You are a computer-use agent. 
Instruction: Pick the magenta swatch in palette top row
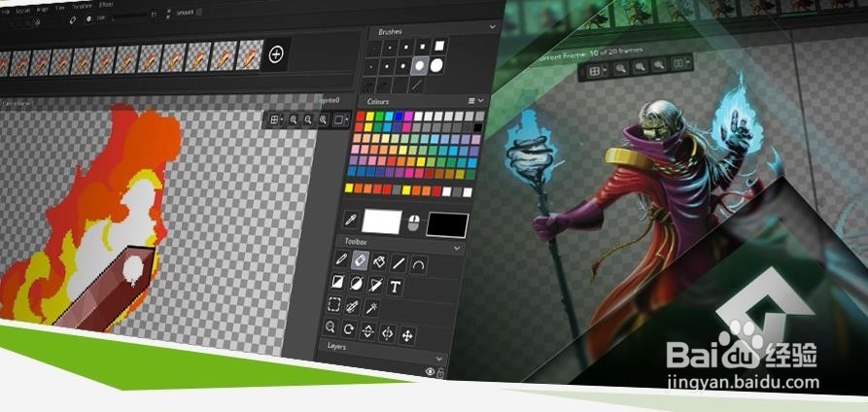(x=408, y=116)
